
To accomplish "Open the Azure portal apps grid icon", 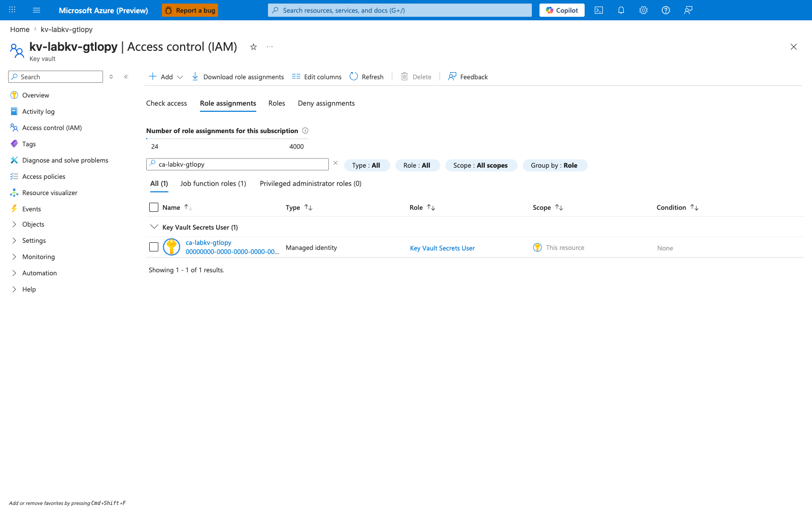I will tap(12, 10).
